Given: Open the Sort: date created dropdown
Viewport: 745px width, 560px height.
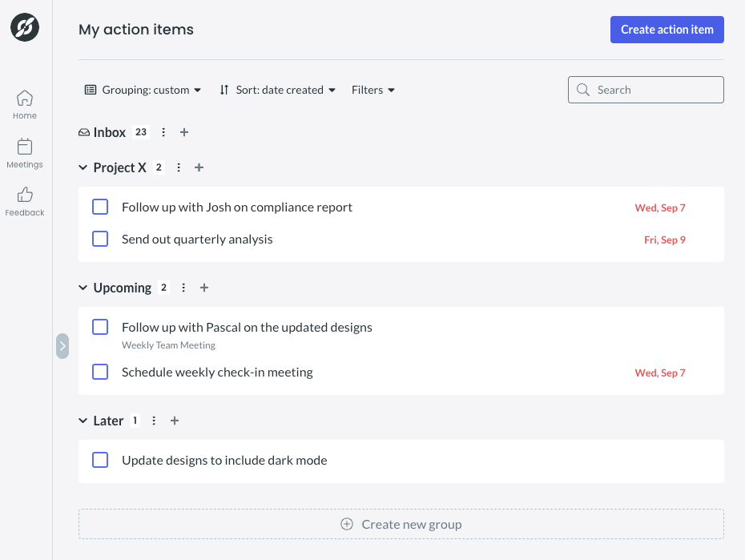Looking at the screenshot, I should click(x=277, y=90).
